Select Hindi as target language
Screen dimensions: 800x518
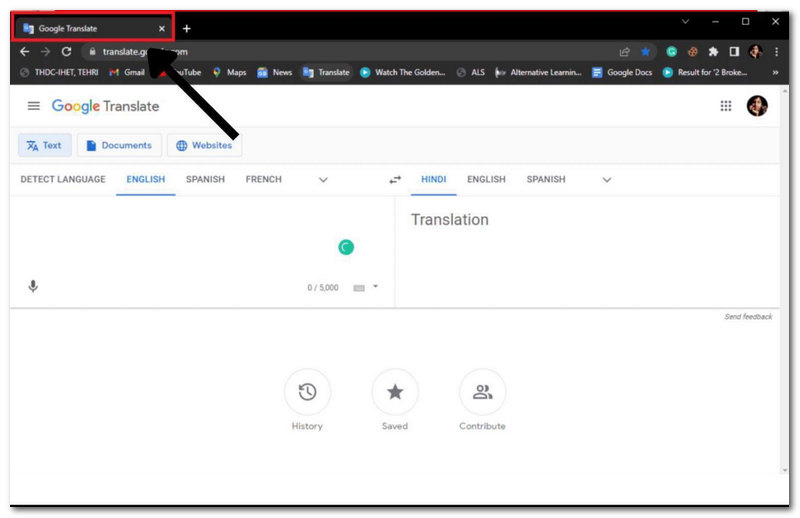point(434,180)
